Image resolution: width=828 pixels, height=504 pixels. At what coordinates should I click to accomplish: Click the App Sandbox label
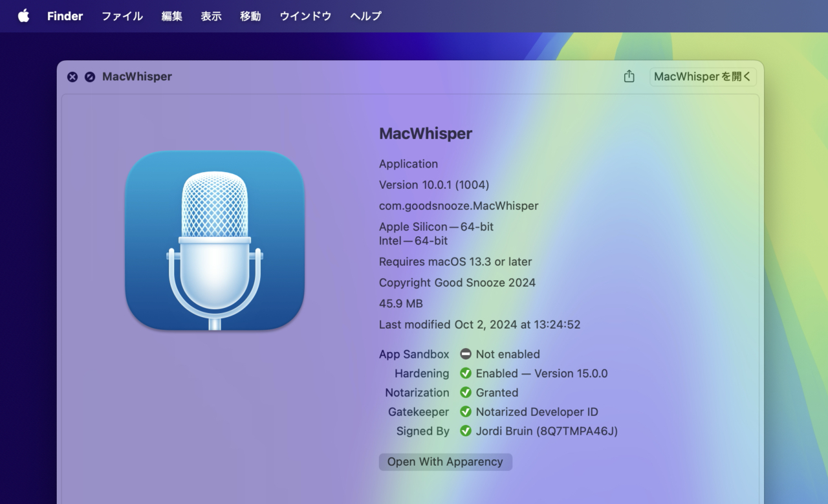pos(414,355)
